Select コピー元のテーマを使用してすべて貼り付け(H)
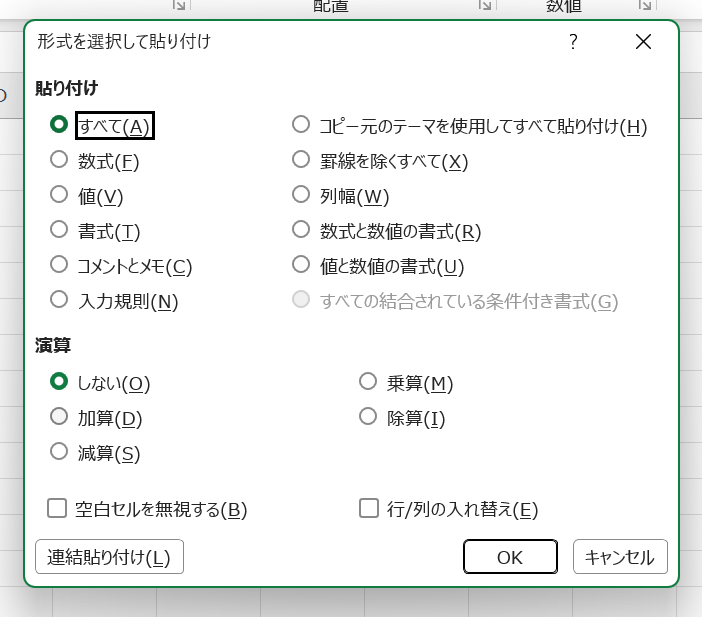702x617 pixels. point(300,124)
